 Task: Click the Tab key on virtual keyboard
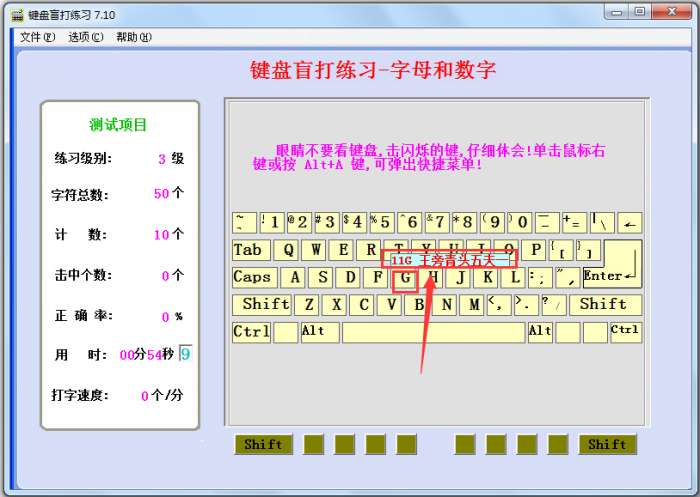[x=251, y=250]
